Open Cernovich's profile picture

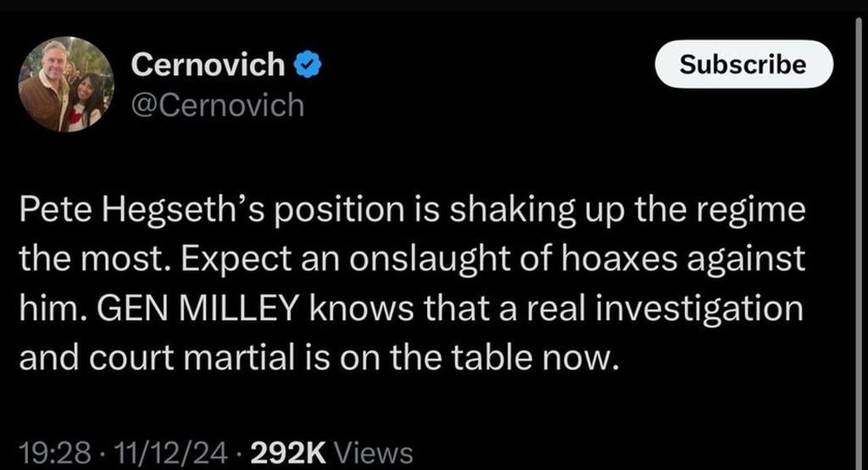(x=65, y=84)
